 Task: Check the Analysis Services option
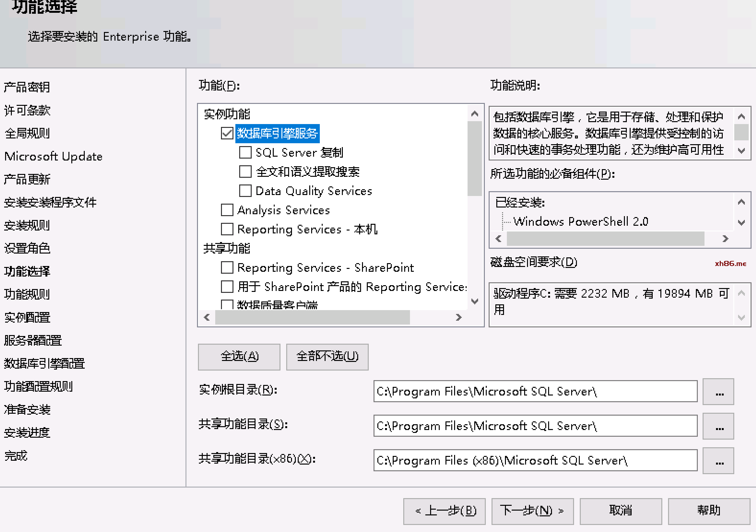click(x=227, y=210)
